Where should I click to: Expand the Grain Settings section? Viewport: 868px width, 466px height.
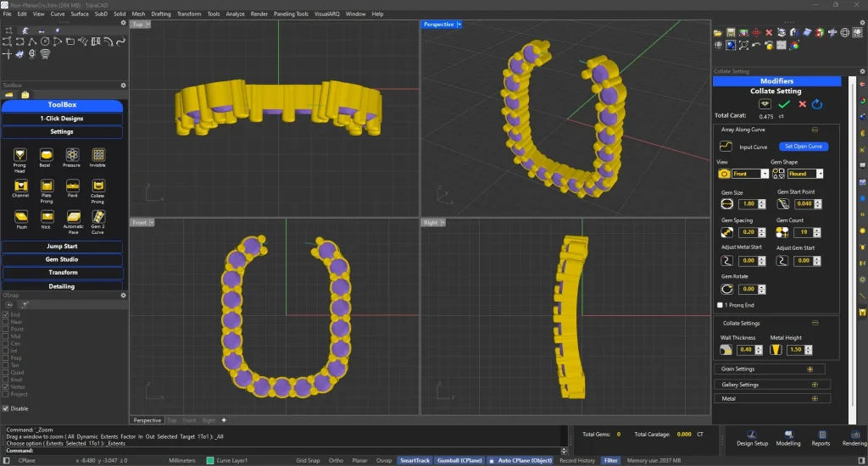(810, 369)
